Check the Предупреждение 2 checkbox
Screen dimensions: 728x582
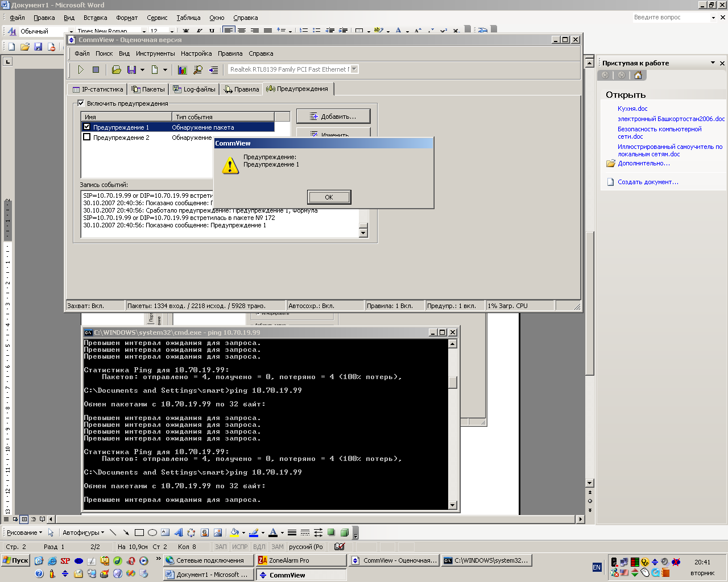click(x=87, y=138)
